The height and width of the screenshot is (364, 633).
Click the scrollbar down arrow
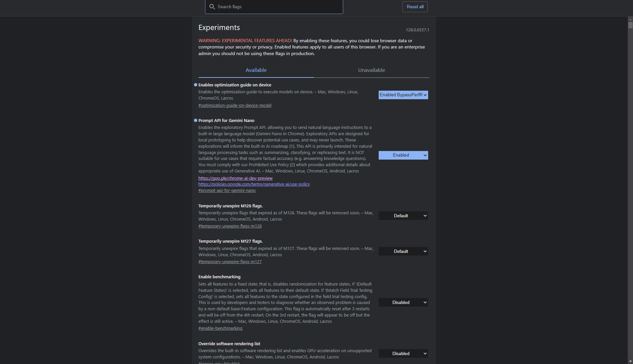pyautogui.click(x=630, y=361)
